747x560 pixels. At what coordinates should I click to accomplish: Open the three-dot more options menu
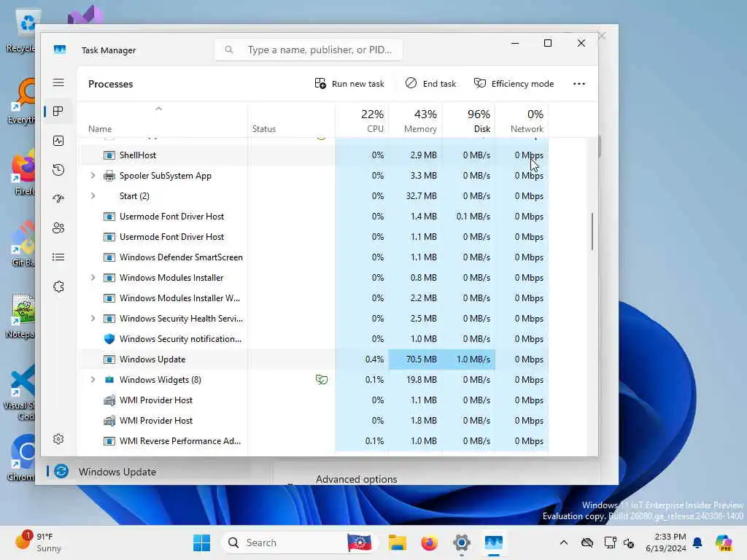click(x=579, y=84)
